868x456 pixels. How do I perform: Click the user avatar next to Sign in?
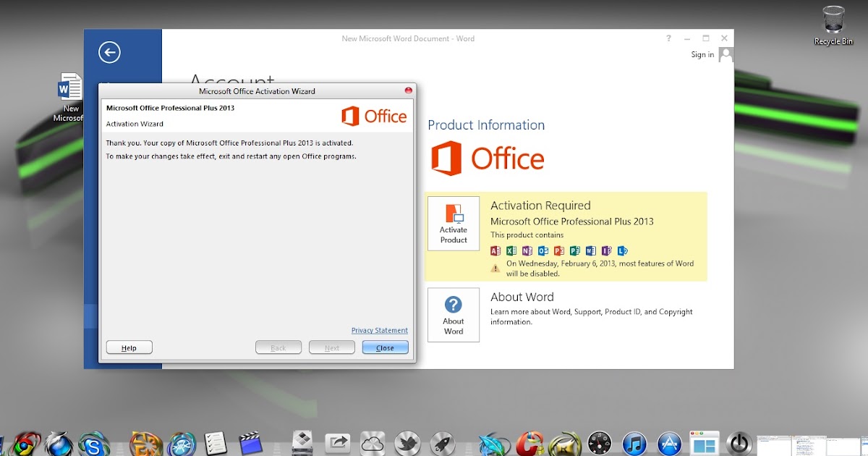[726, 54]
